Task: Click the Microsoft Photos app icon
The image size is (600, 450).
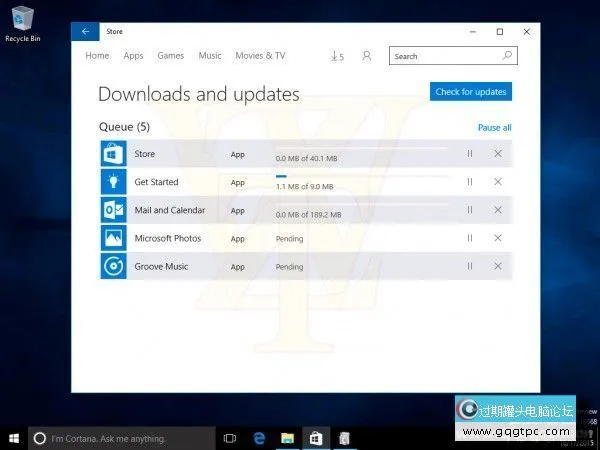Action: pyautogui.click(x=112, y=238)
